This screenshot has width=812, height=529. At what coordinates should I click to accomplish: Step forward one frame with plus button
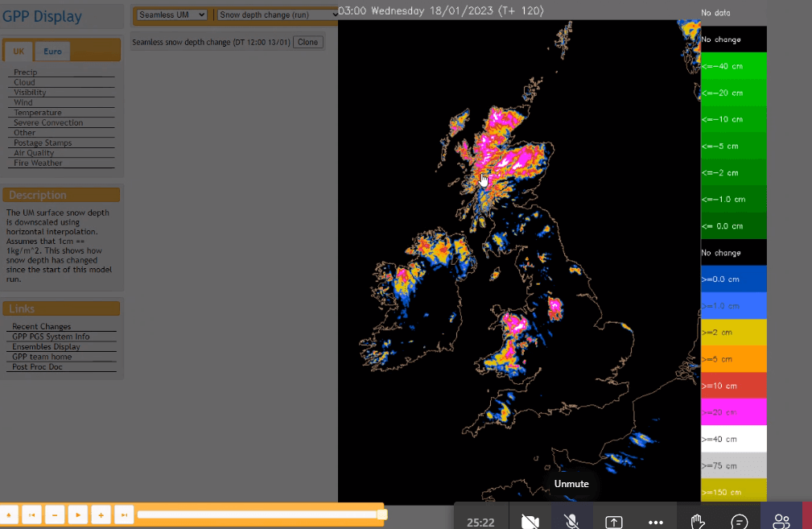[101, 515]
